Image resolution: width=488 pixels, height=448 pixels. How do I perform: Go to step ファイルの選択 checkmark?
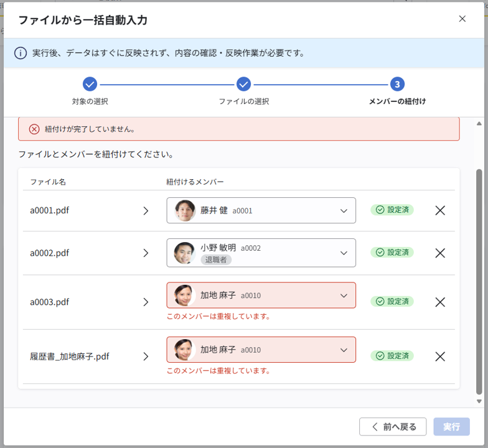244,85
